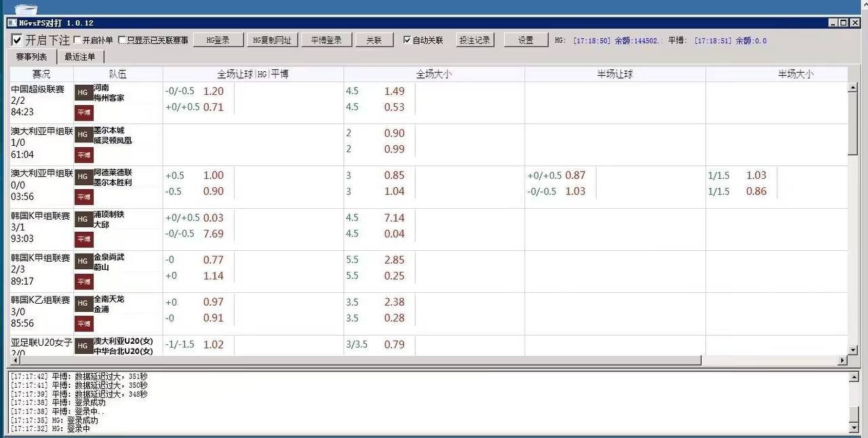Image resolution: width=868 pixels, height=438 pixels.
Task: Select the 赛事列表 tab
Action: pos(31,57)
